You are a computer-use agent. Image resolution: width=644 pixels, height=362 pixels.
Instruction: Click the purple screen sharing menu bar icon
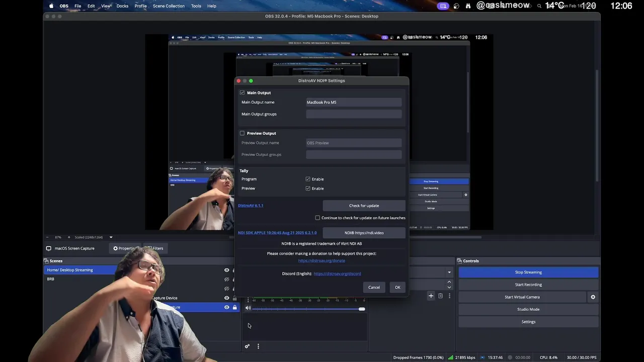point(443,6)
